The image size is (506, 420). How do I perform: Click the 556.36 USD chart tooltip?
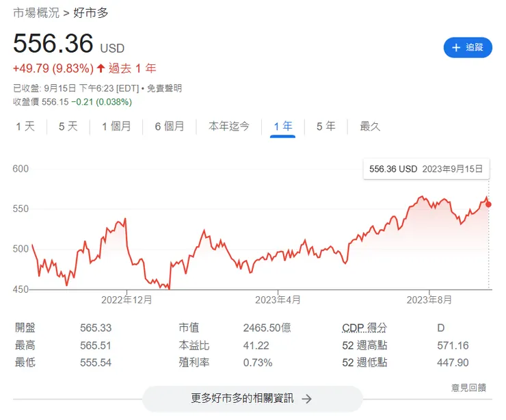click(426, 169)
